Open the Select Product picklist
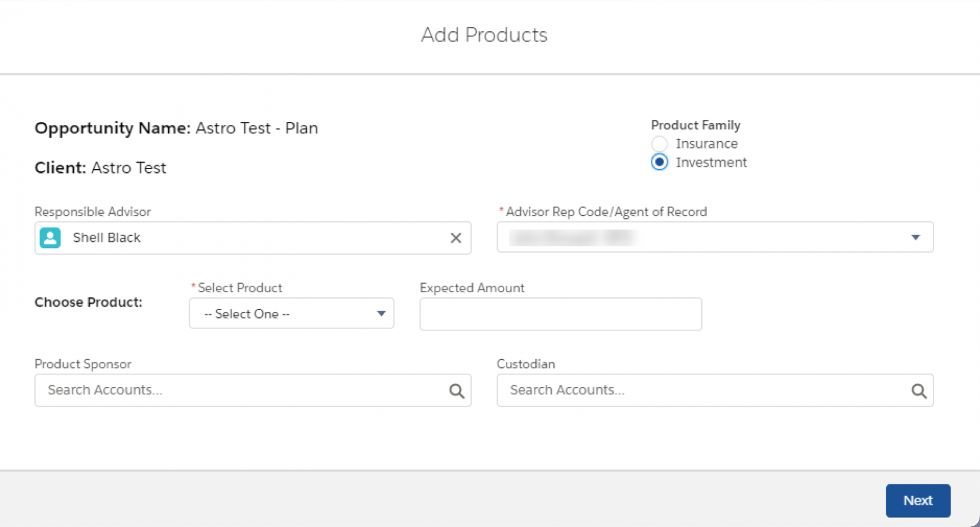980x527 pixels. click(291, 313)
